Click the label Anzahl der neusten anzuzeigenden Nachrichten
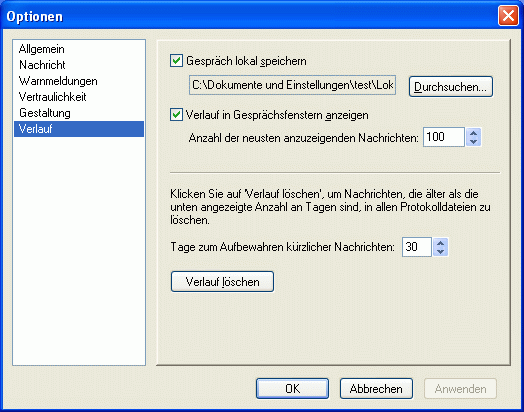This screenshot has height=412, width=524. 303,138
